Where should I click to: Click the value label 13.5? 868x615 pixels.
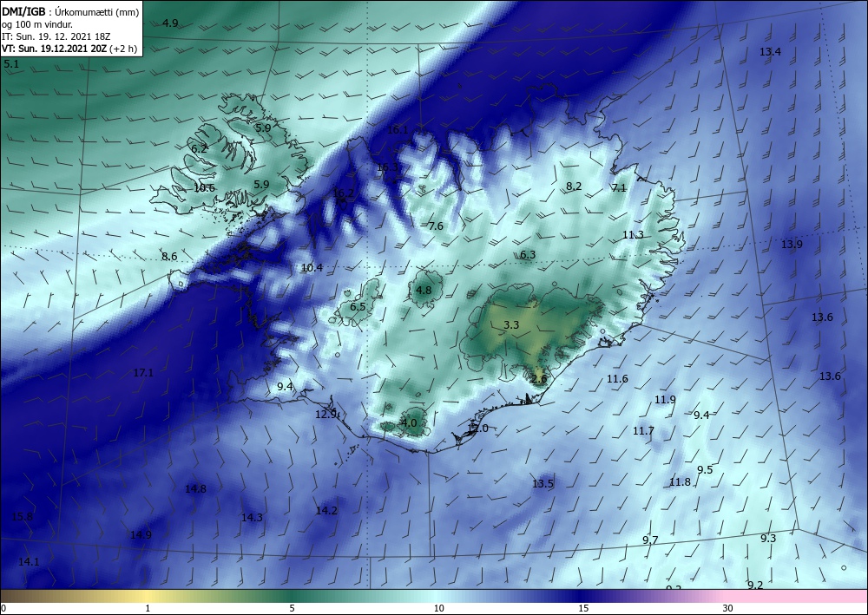542,485
